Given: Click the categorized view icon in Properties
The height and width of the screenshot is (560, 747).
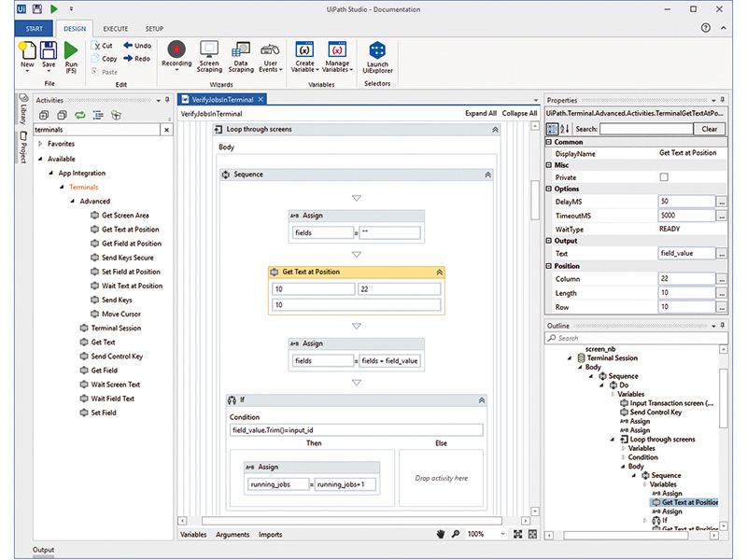Looking at the screenshot, I should pos(552,129).
